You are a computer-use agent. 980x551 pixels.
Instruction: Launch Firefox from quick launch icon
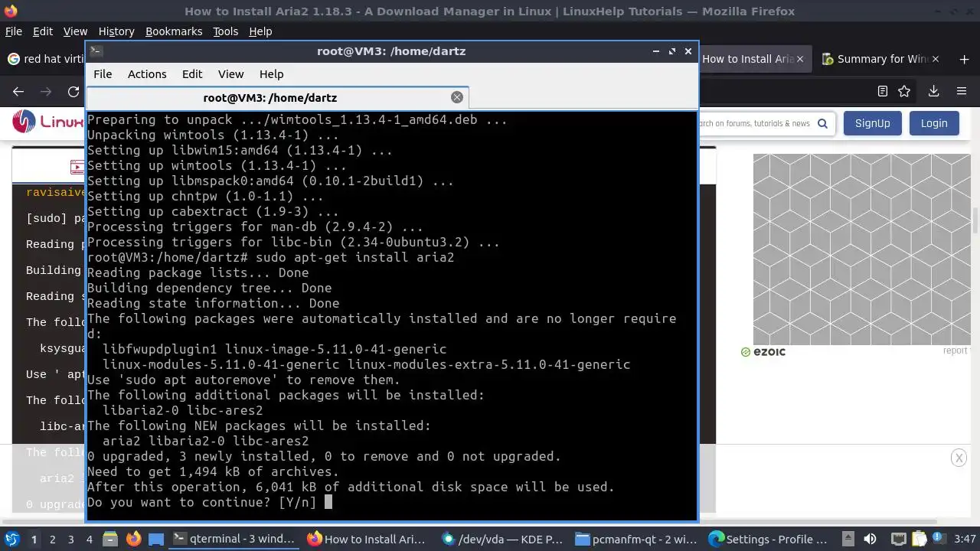[x=134, y=539]
